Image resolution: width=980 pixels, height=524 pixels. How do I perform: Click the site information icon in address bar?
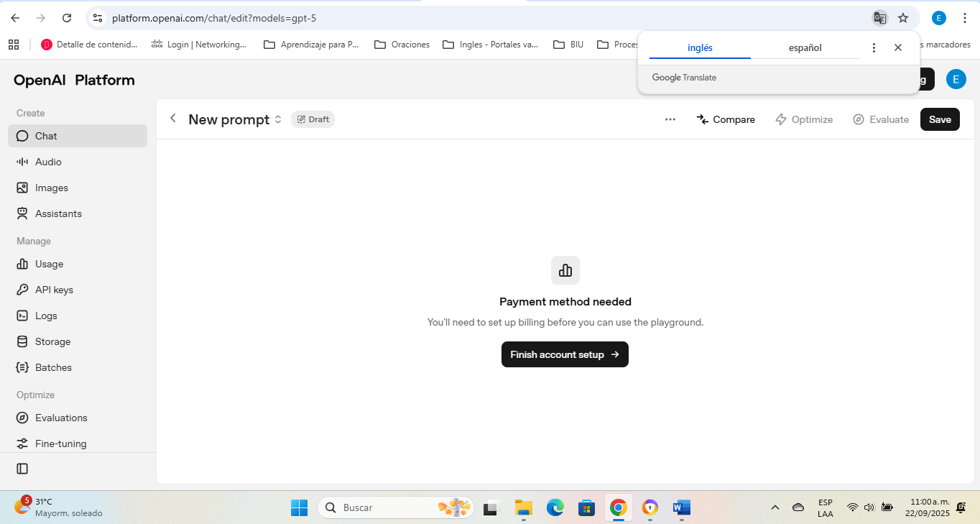pyautogui.click(x=98, y=18)
